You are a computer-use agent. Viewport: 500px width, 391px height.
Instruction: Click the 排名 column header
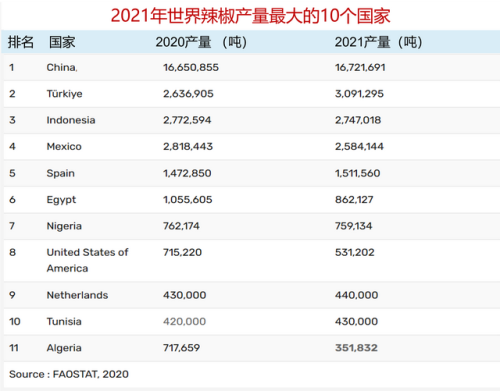pos(21,42)
